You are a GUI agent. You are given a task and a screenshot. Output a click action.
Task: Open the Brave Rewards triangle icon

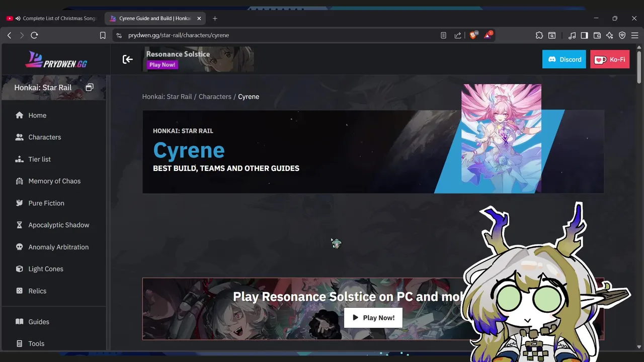[488, 35]
